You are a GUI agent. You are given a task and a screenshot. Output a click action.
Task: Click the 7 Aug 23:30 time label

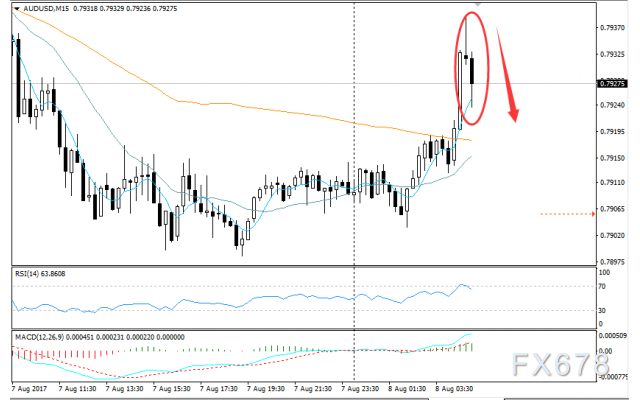360,389
